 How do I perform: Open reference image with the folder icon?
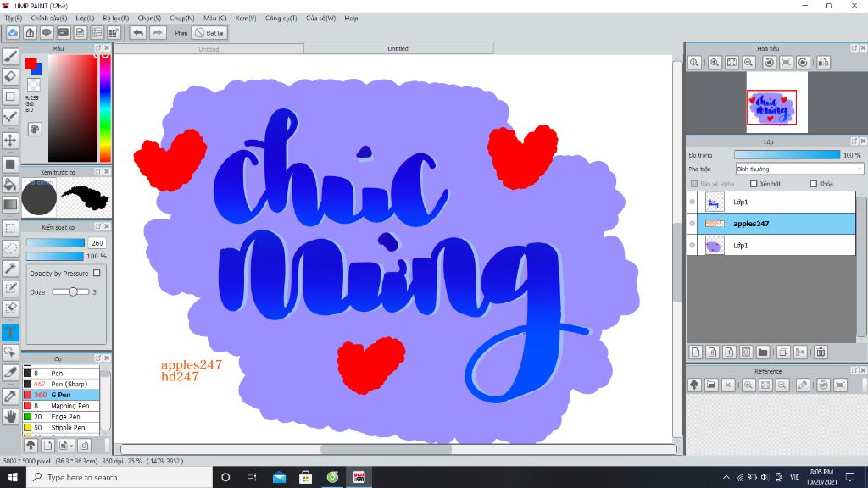711,385
